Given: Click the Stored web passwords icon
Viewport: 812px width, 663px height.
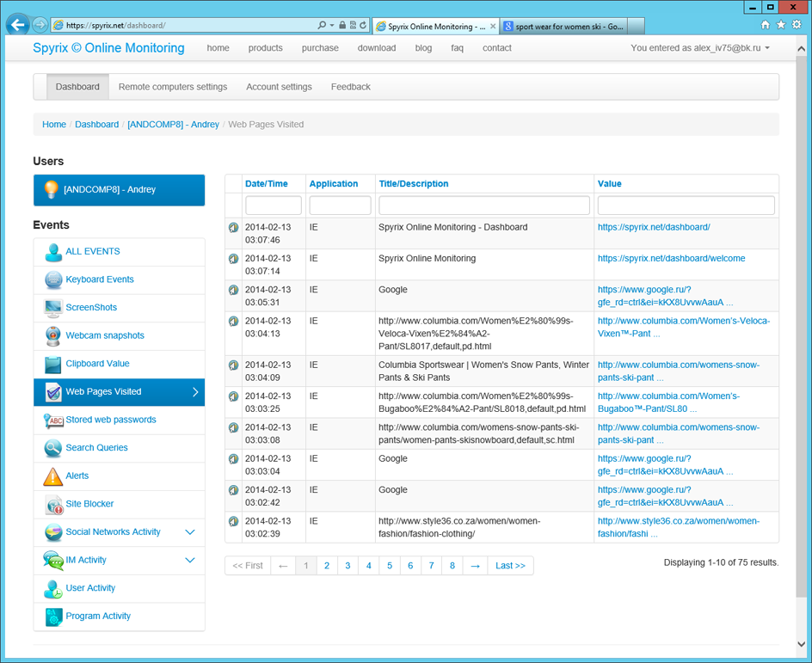Looking at the screenshot, I should pos(53,420).
